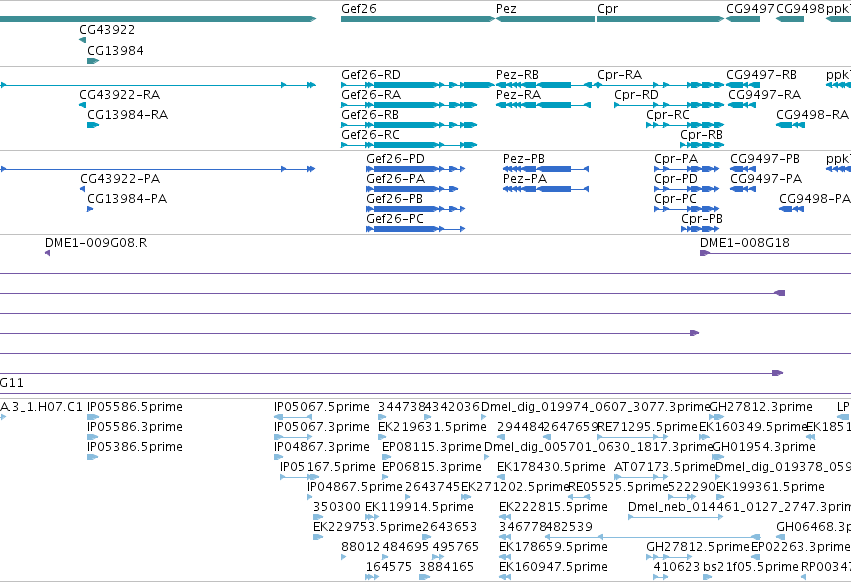Select the IP05586.3prime EST
This screenshot has height=582, width=851.
tap(92, 437)
